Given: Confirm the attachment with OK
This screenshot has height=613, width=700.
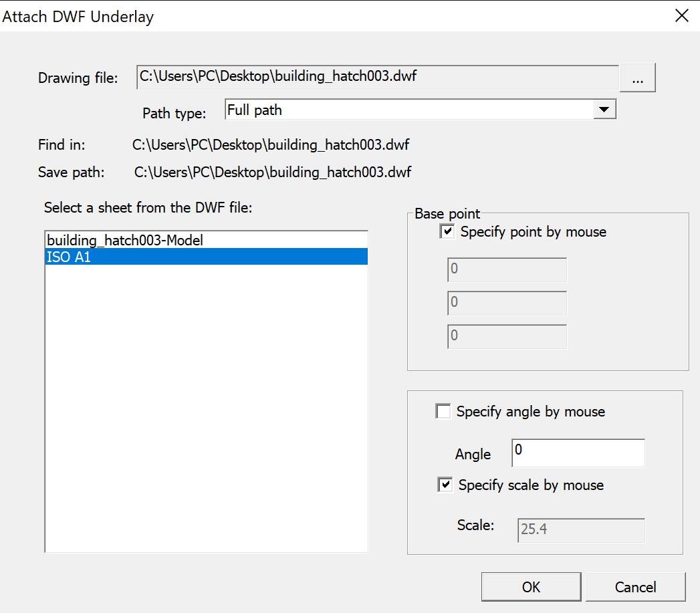Looking at the screenshot, I should tap(531, 587).
